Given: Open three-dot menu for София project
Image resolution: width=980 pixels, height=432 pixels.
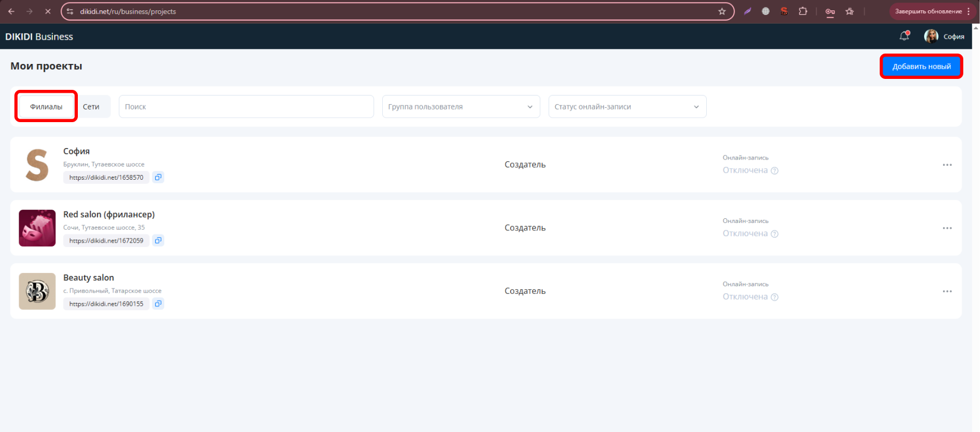Looking at the screenshot, I should 947,165.
